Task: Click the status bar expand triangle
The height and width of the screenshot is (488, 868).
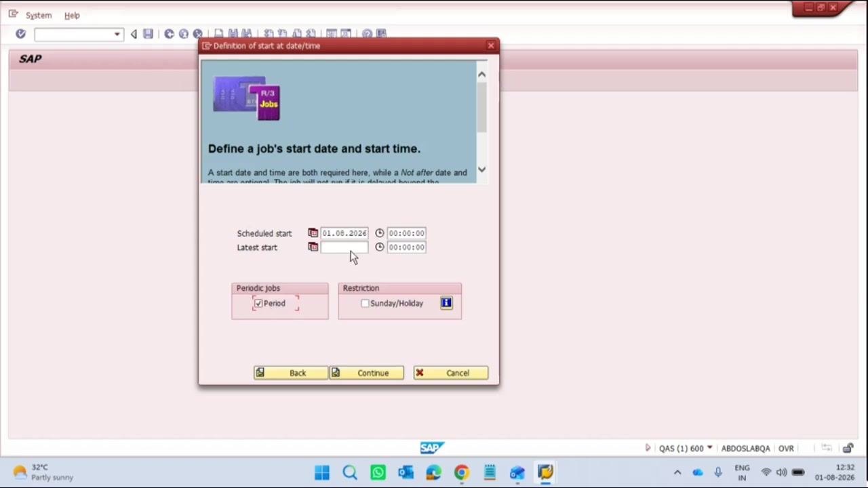Action: pyautogui.click(x=648, y=448)
